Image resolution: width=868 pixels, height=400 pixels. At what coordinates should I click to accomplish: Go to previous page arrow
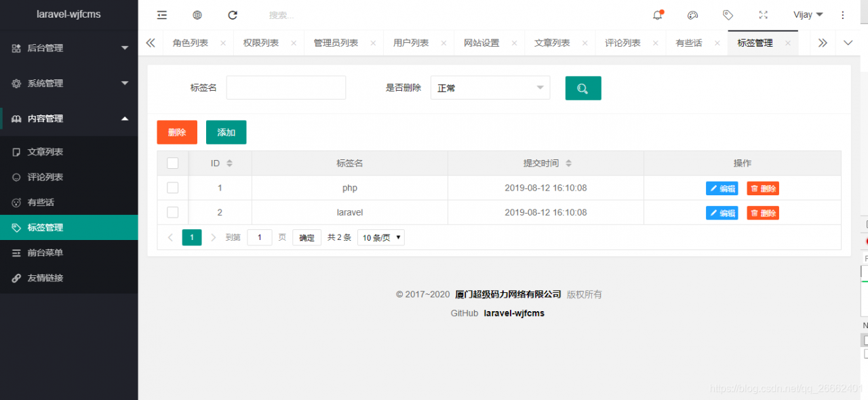(170, 237)
